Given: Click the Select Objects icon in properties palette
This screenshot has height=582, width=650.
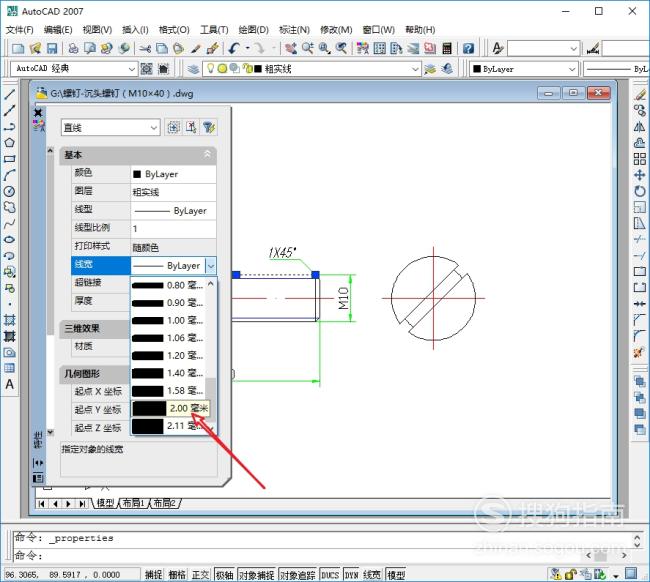Looking at the screenshot, I should 191,127.
